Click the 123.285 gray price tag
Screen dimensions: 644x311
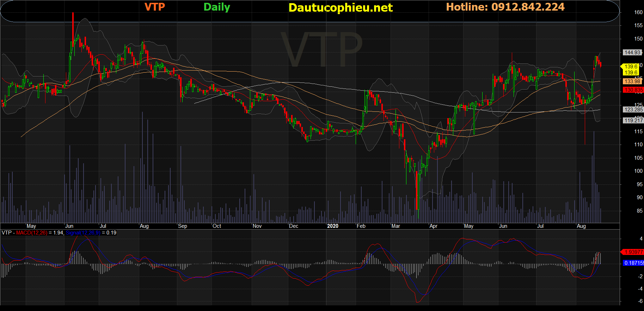coord(633,110)
